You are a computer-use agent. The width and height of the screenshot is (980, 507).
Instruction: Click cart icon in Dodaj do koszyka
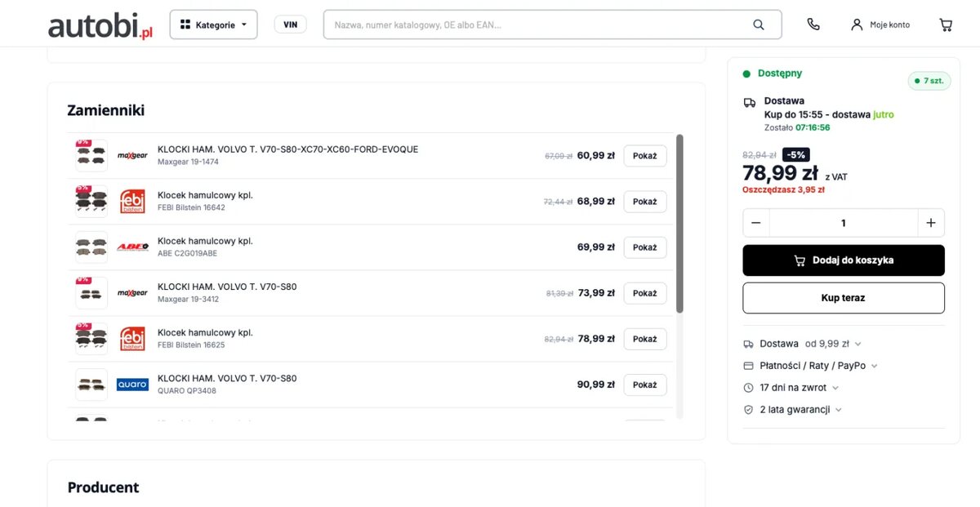(x=800, y=260)
